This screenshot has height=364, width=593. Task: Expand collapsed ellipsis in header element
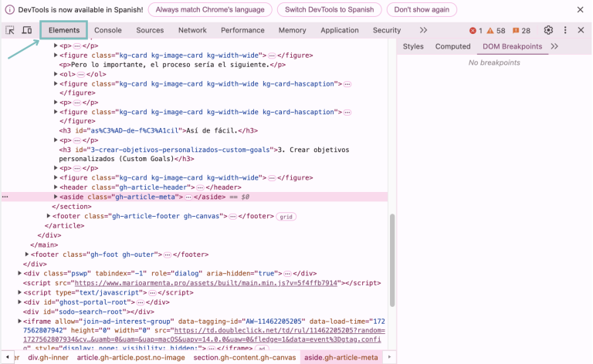[200, 187]
